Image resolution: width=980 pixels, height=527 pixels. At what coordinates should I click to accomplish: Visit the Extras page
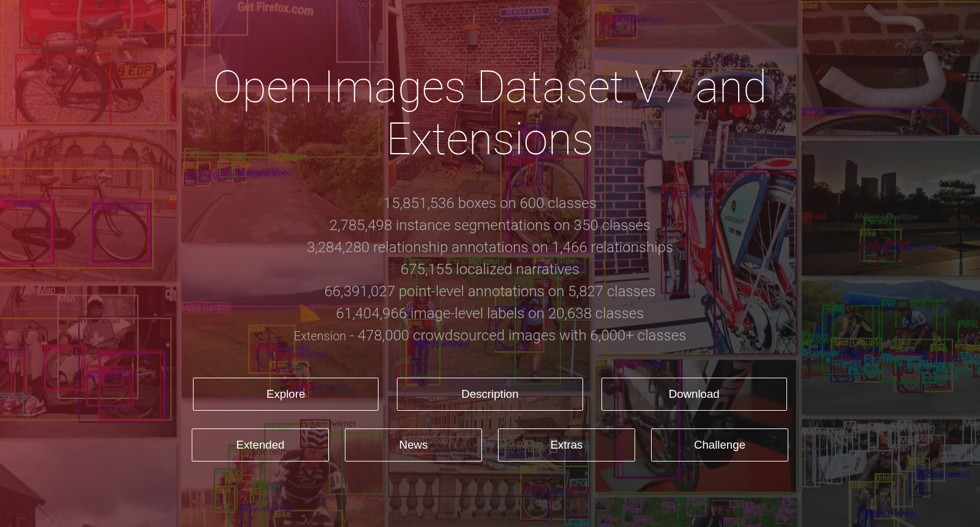pyautogui.click(x=567, y=445)
